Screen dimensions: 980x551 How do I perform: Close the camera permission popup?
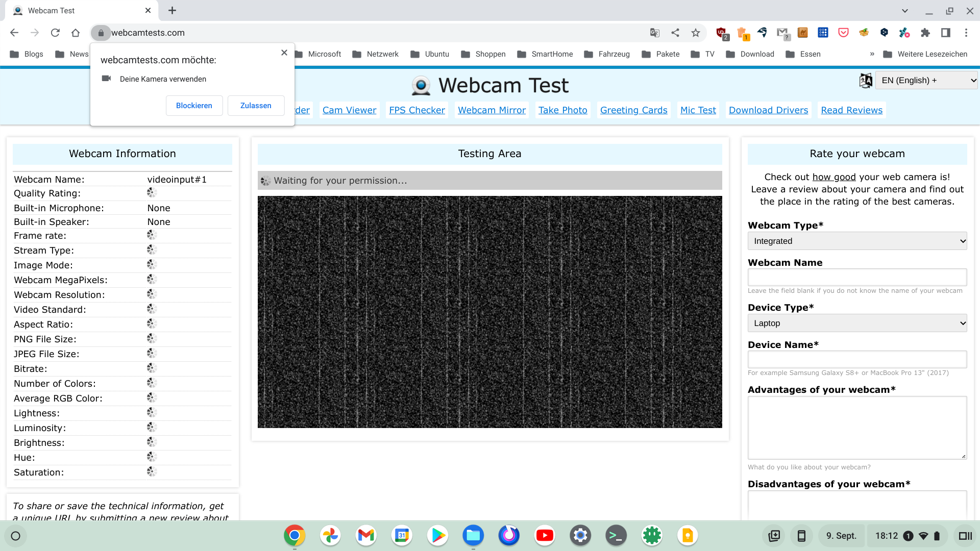pyautogui.click(x=284, y=53)
